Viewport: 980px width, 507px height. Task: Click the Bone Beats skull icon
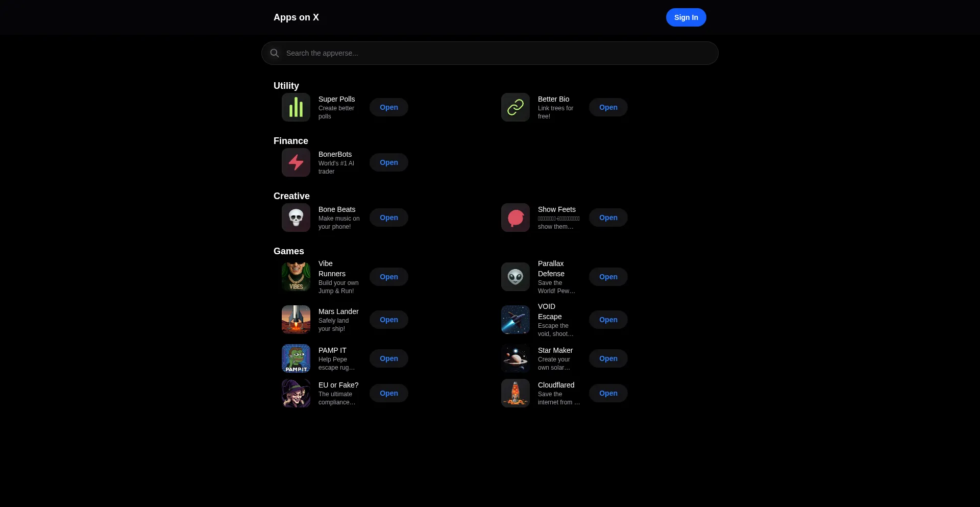296,218
